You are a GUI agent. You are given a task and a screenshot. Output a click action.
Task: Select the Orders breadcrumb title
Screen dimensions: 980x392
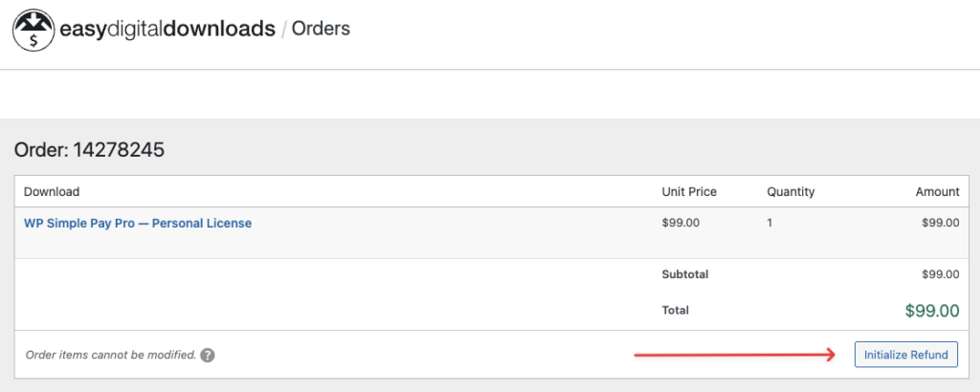click(x=321, y=29)
